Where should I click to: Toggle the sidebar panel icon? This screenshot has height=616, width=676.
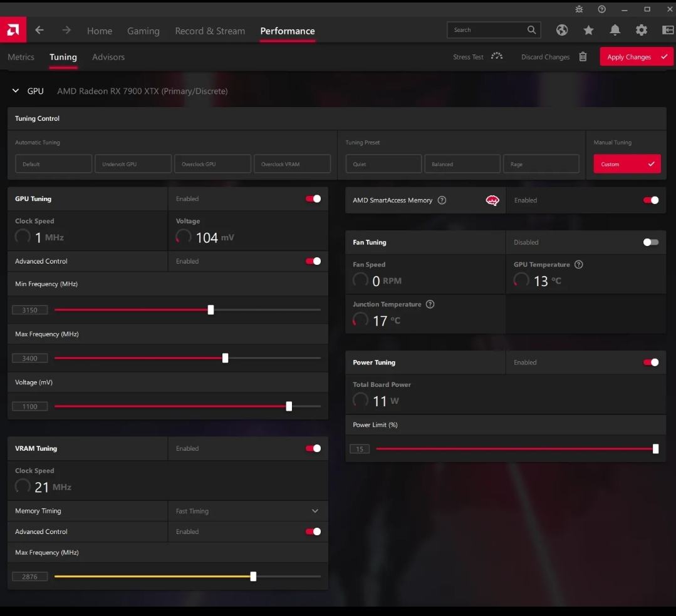[668, 29]
